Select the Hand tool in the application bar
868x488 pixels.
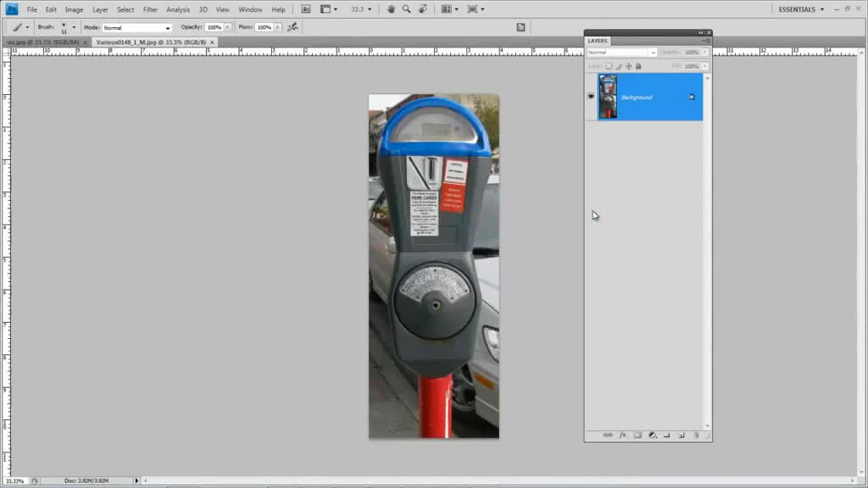tap(391, 9)
